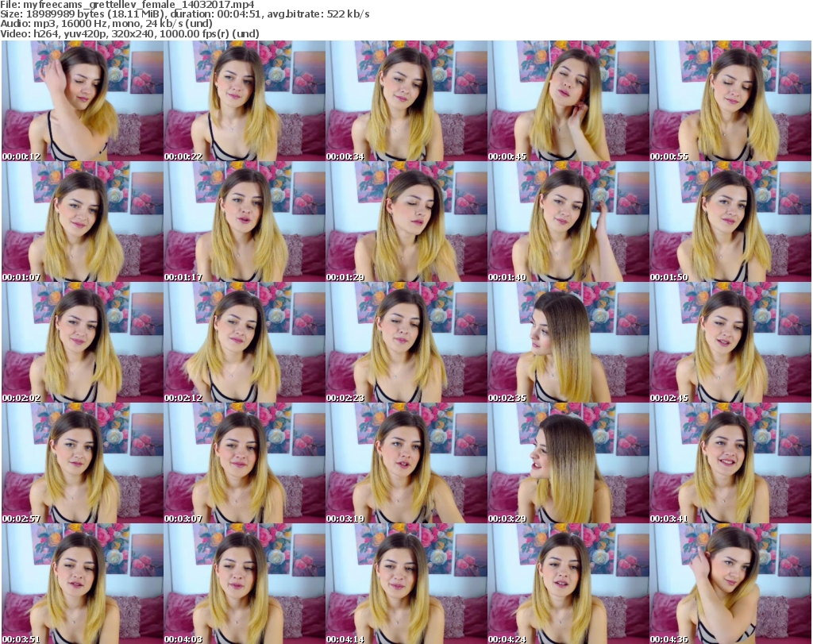
Task: Select the thumbnail frame at 00:00:34
Action: coord(406,101)
